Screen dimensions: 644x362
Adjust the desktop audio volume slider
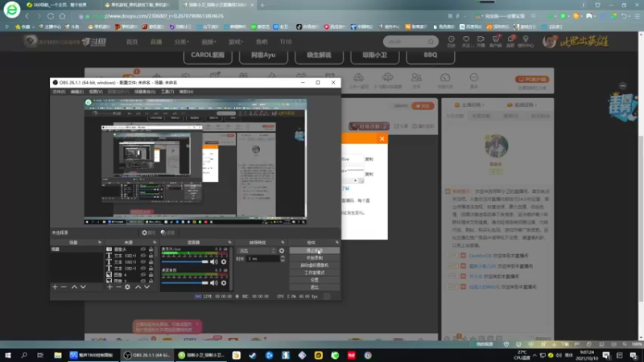[x=185, y=283]
